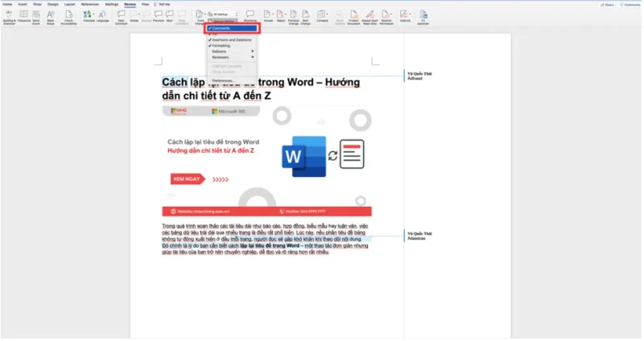The image size is (644, 341).
Task: Open the Reject dropdown arrow
Action: click(x=286, y=14)
